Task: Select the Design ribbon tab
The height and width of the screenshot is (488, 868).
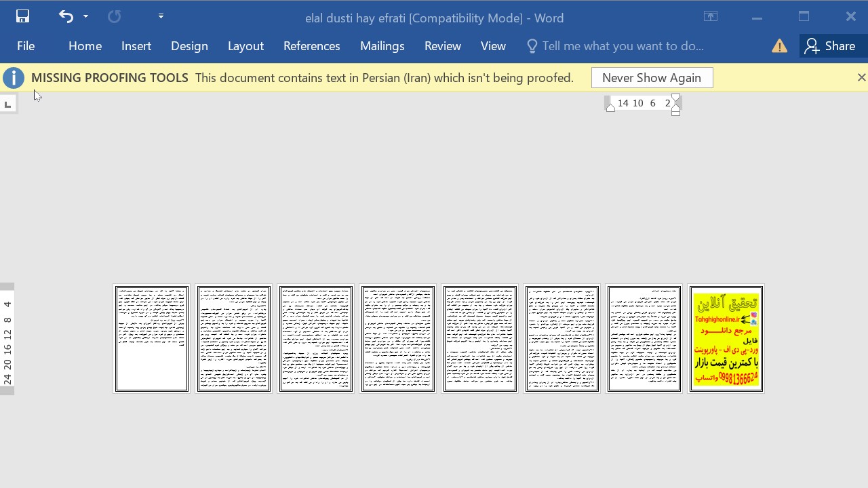Action: tap(189, 46)
